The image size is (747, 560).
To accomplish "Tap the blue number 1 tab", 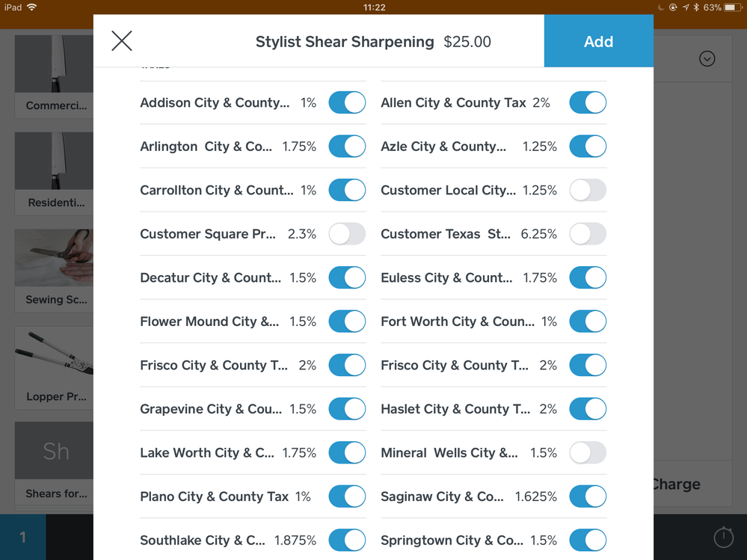I will [x=22, y=537].
